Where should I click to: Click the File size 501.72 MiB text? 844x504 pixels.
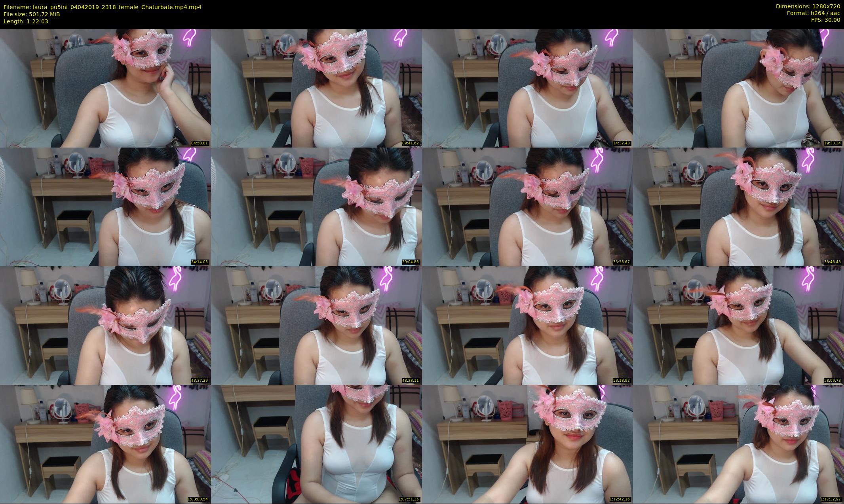(x=32, y=14)
